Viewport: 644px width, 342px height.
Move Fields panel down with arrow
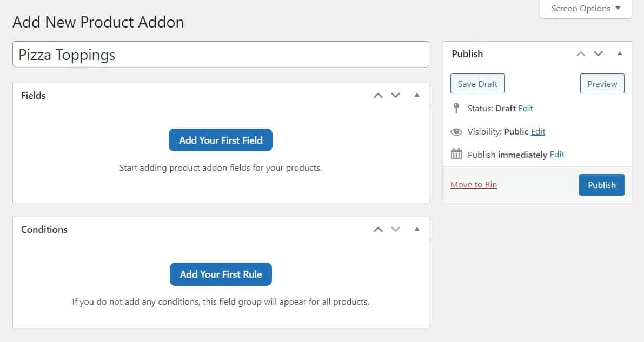[x=396, y=96]
